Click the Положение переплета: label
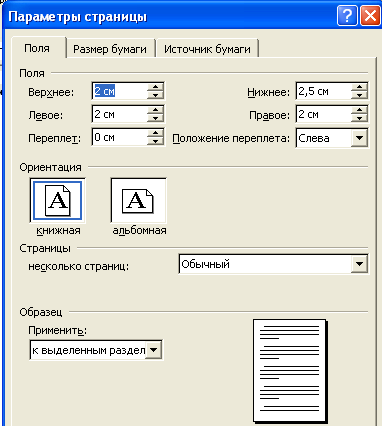This screenshot has height=429, width=382. point(231,138)
